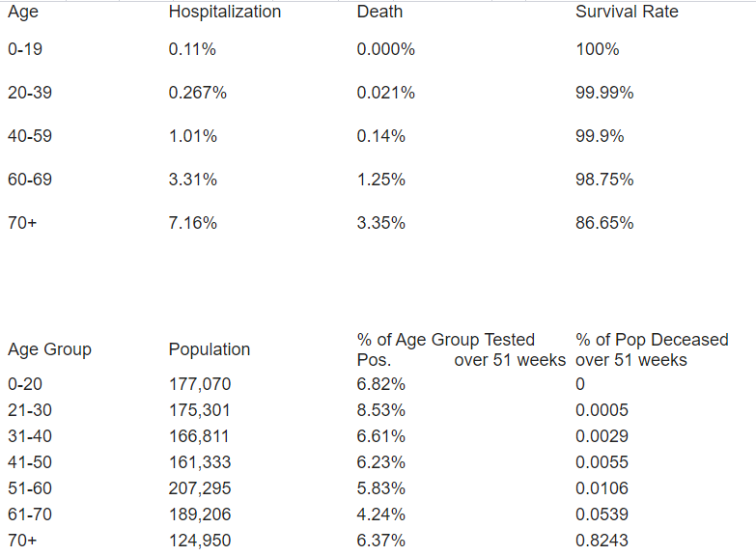Screen dimensions: 756x556
Task: Click the '% of Pop Deceased' header
Action: pos(652,340)
